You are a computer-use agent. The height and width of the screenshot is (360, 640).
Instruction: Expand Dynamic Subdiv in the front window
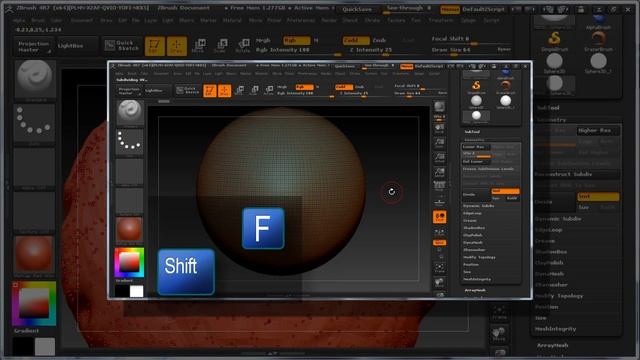tap(479, 206)
